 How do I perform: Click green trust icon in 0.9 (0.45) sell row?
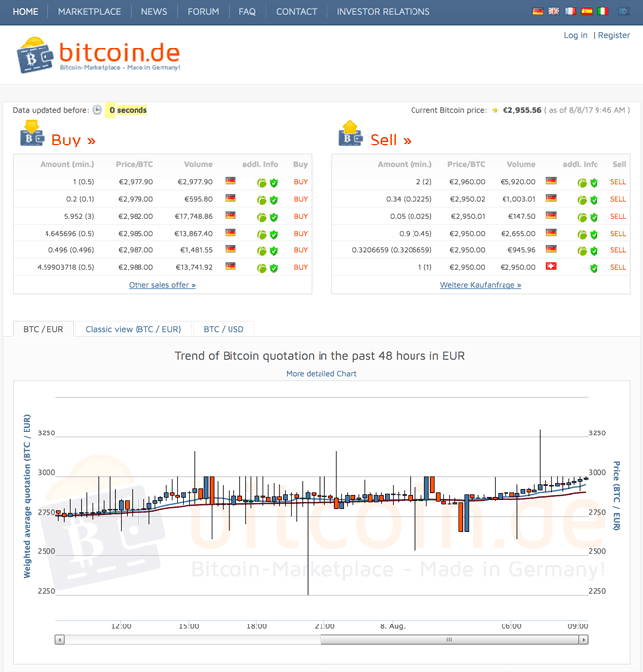(x=582, y=234)
